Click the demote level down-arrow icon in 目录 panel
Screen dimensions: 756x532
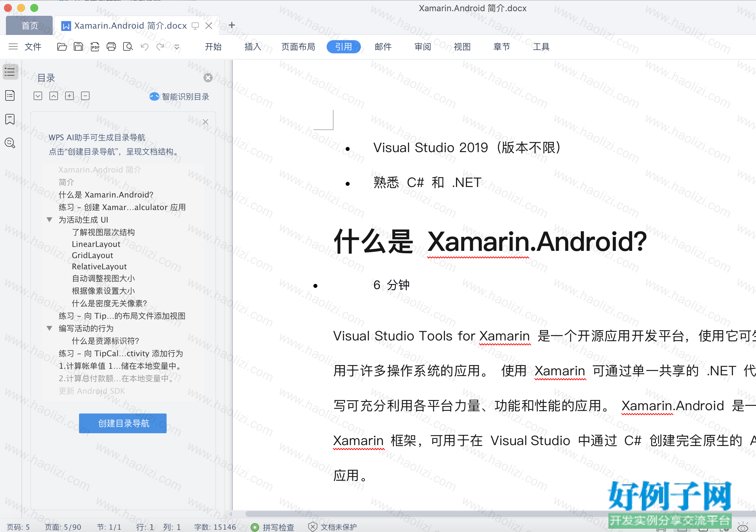click(x=38, y=96)
